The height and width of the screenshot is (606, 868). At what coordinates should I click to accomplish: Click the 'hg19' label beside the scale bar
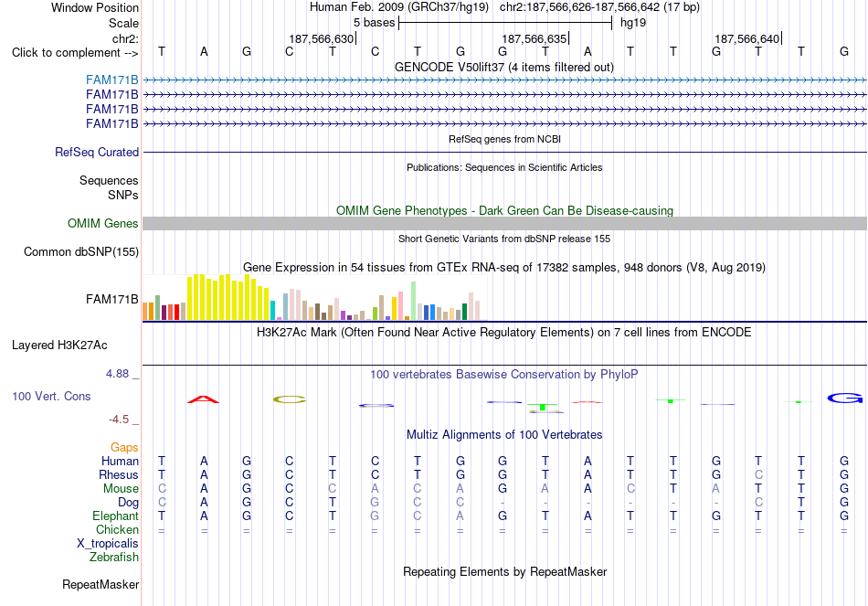(633, 23)
